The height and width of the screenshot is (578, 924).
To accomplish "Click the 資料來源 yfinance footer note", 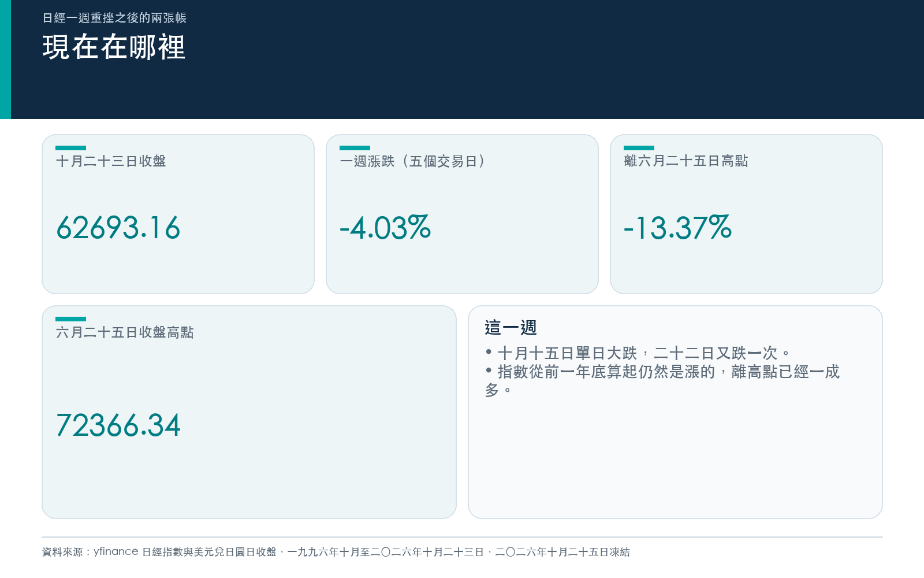I will tap(336, 552).
